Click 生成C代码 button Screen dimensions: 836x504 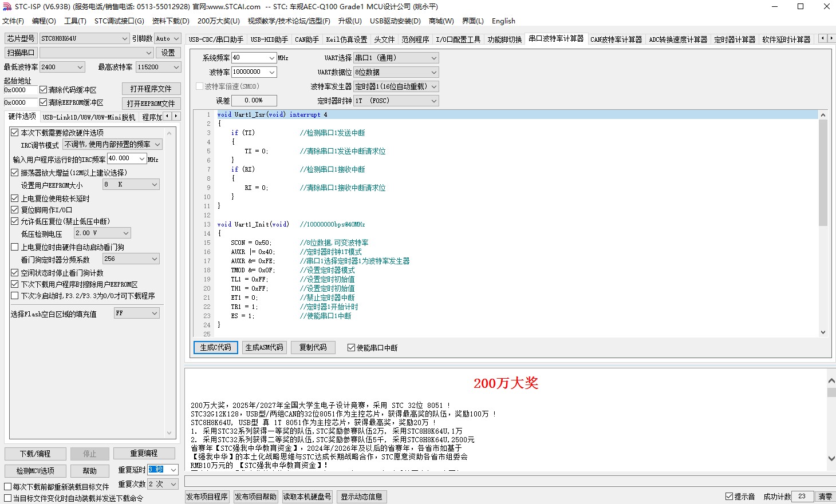click(216, 347)
